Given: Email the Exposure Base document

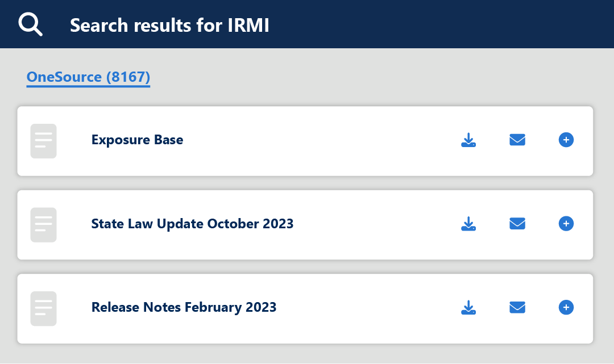Looking at the screenshot, I should pyautogui.click(x=517, y=140).
